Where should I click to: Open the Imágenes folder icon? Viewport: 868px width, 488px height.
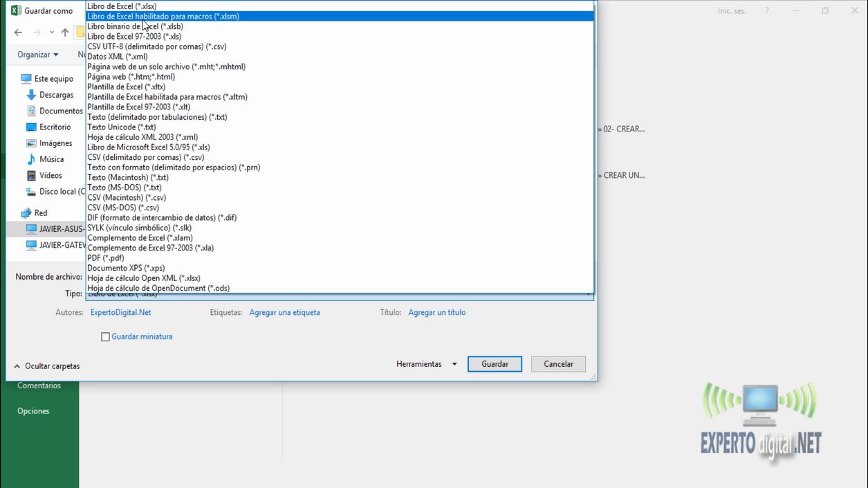31,143
